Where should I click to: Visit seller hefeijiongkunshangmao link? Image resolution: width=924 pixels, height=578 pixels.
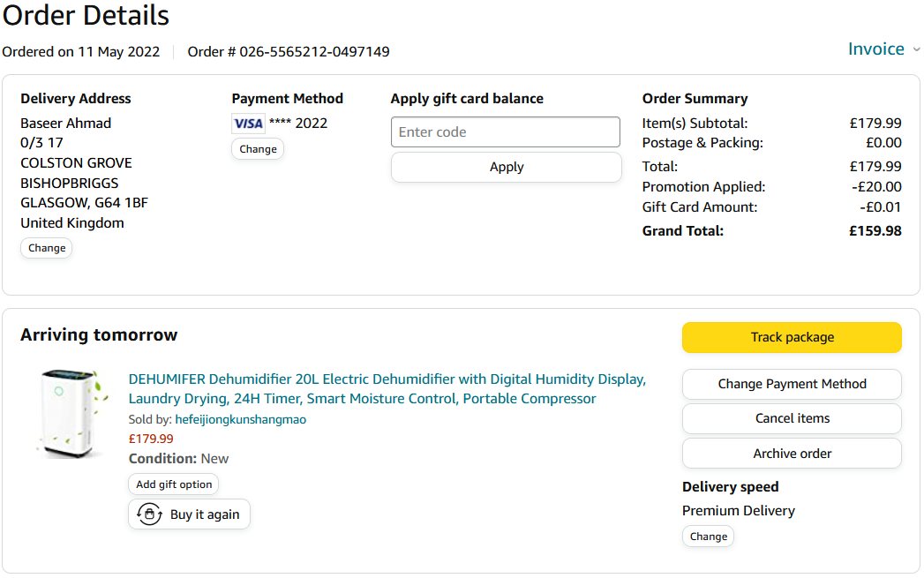(x=240, y=420)
